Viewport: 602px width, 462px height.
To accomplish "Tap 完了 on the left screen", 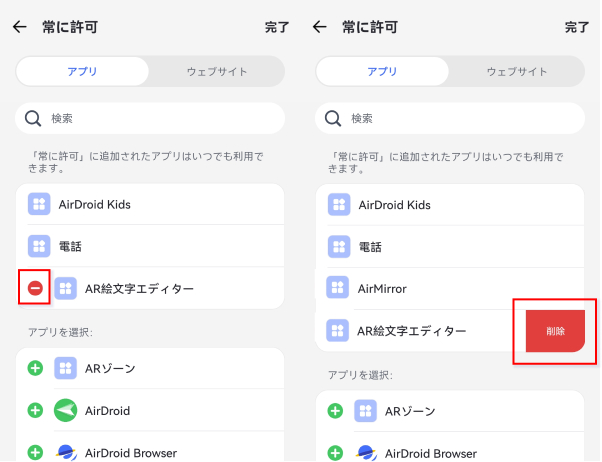I will coord(276,27).
